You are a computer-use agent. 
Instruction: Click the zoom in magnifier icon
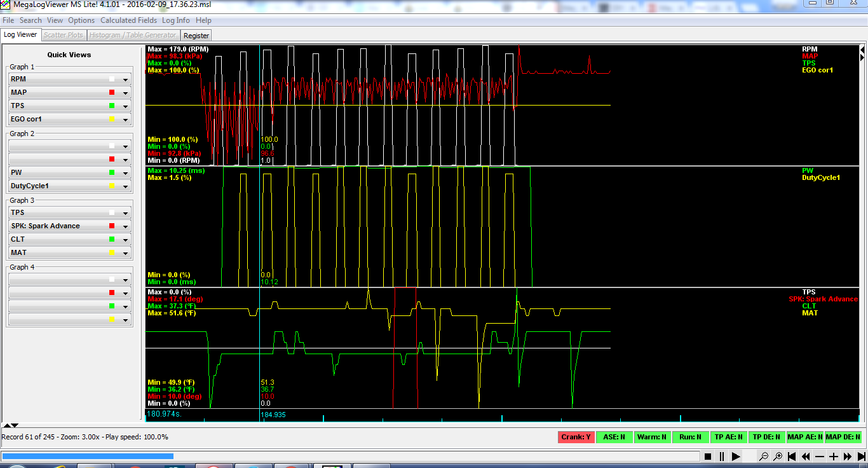[x=777, y=456]
